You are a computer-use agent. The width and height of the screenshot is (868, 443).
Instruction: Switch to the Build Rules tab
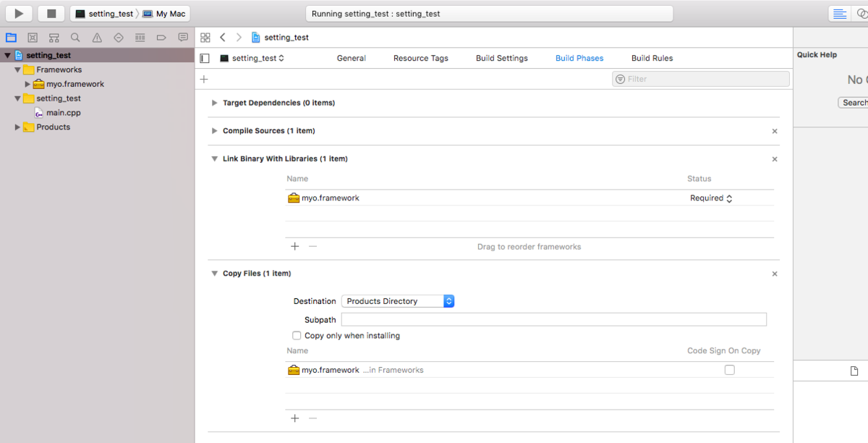coord(652,59)
